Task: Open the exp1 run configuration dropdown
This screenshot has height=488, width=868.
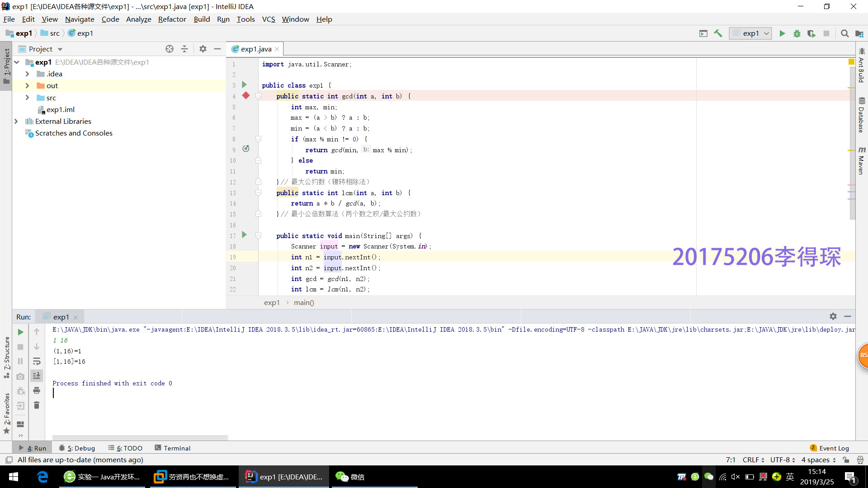Action: tap(750, 33)
